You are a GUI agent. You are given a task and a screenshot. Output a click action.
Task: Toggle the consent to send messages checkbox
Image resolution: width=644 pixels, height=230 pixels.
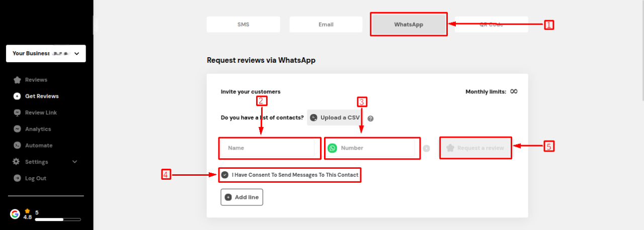225,175
